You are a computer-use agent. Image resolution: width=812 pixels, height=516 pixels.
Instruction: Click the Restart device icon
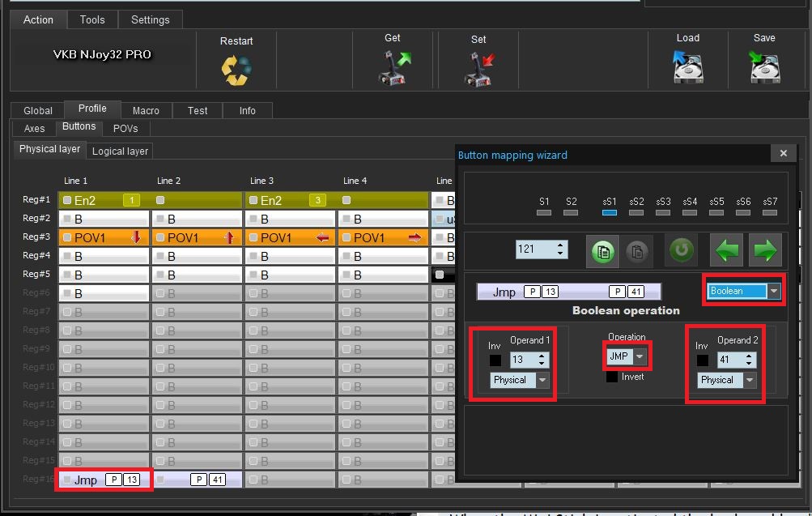pyautogui.click(x=236, y=70)
